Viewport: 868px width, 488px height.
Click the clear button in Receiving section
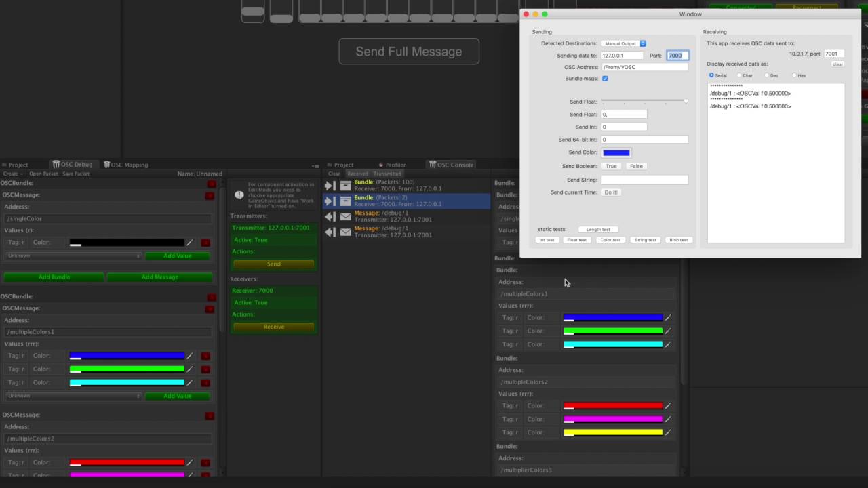pyautogui.click(x=837, y=64)
